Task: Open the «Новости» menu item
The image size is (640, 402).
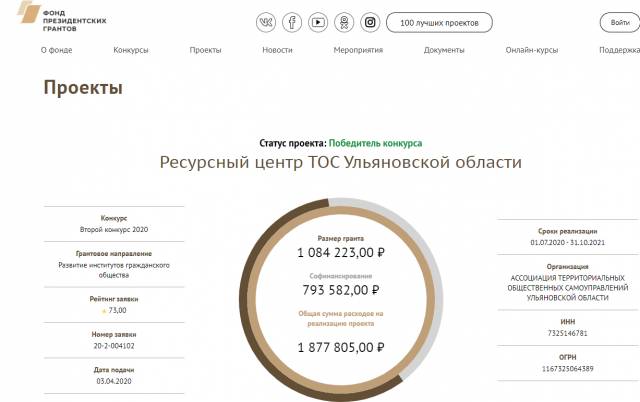Action: [277, 50]
